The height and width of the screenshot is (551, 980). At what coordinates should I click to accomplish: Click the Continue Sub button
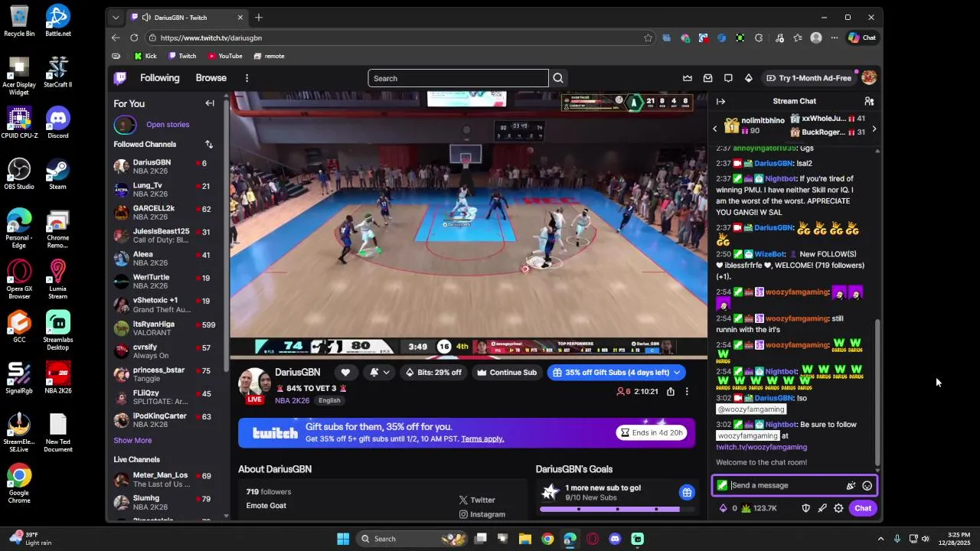click(x=506, y=373)
